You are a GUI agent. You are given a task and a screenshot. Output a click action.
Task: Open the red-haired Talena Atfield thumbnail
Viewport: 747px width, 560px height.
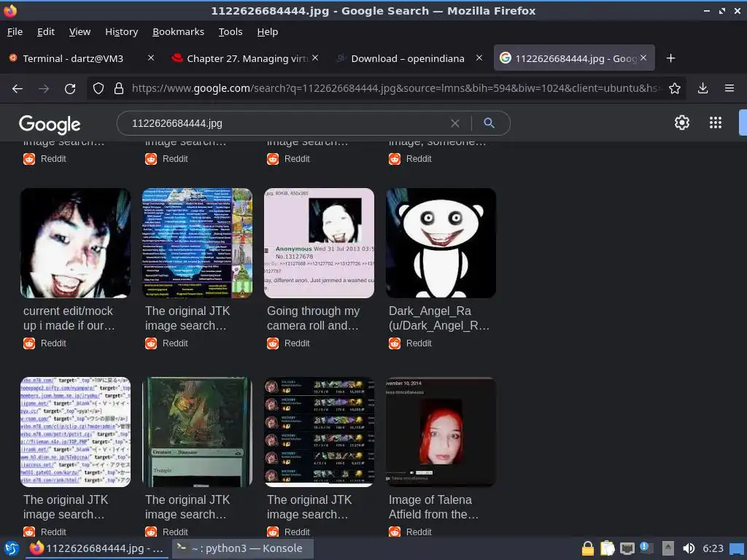coord(441,432)
